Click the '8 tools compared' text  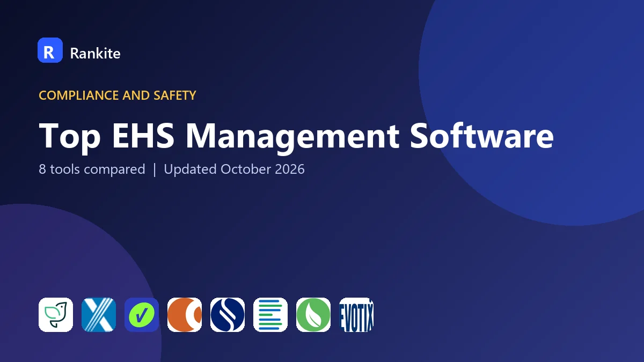coord(92,169)
